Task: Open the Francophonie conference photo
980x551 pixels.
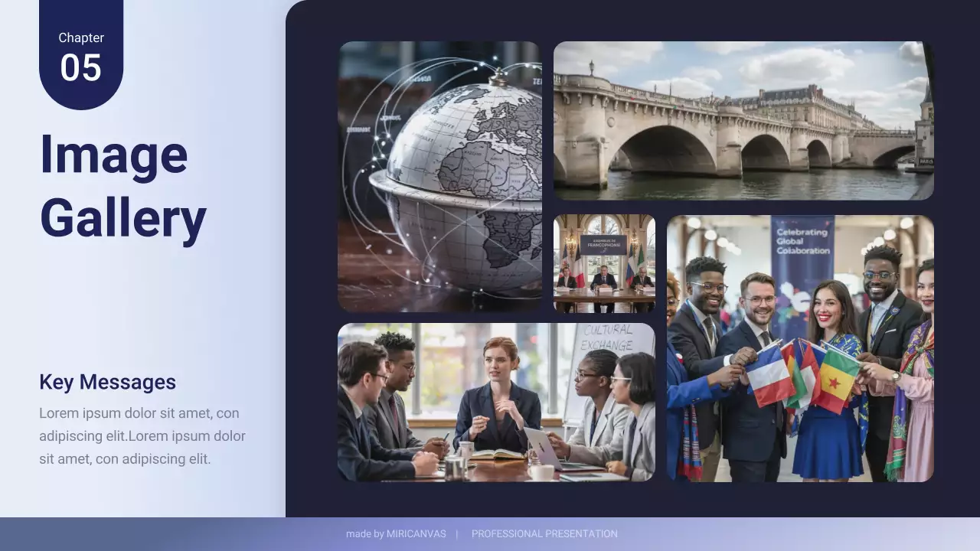Action: [x=604, y=262]
